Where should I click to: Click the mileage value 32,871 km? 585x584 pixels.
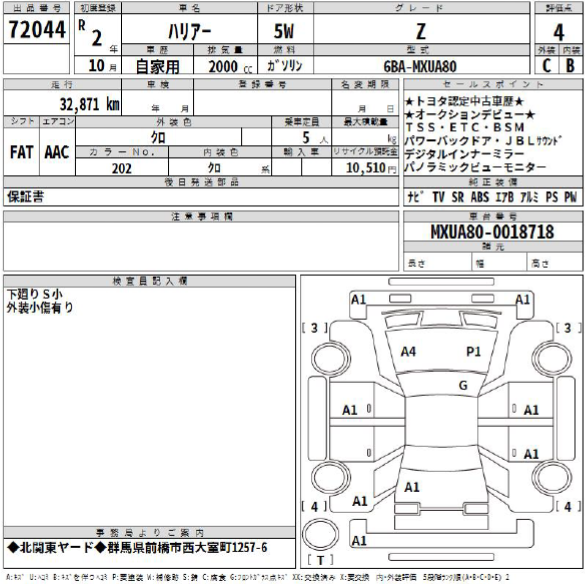coord(90,104)
